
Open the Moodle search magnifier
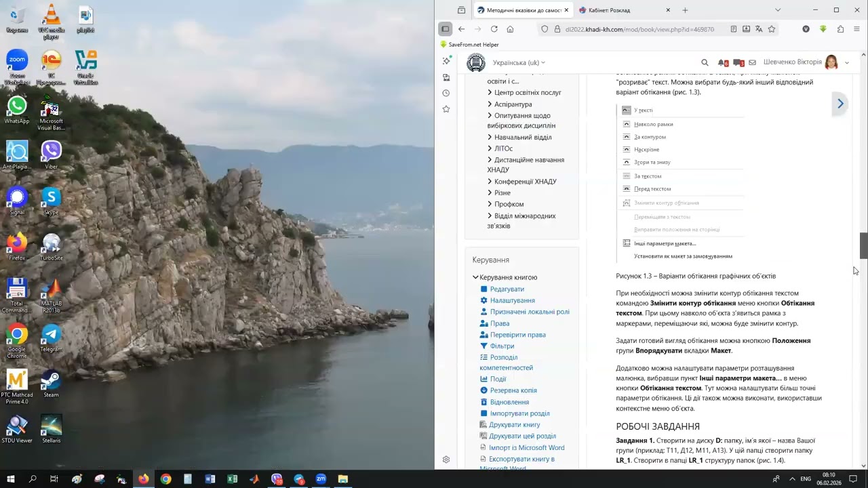(705, 62)
